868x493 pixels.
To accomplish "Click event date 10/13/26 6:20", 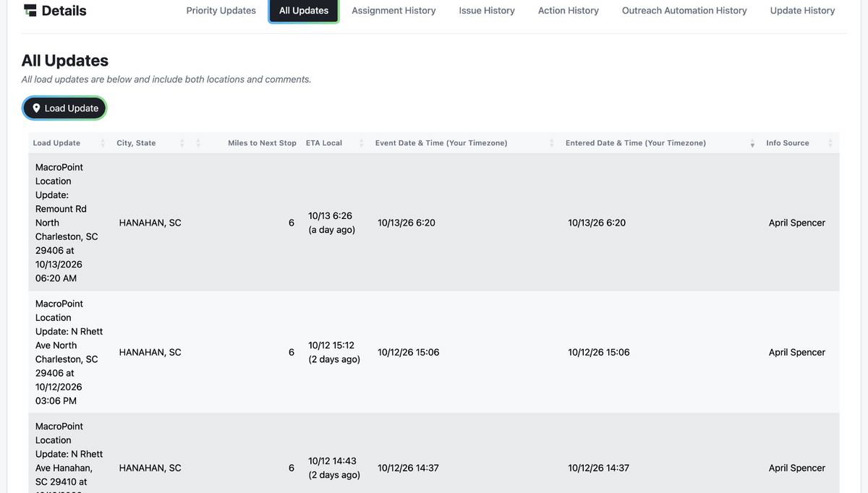I will pos(407,223).
